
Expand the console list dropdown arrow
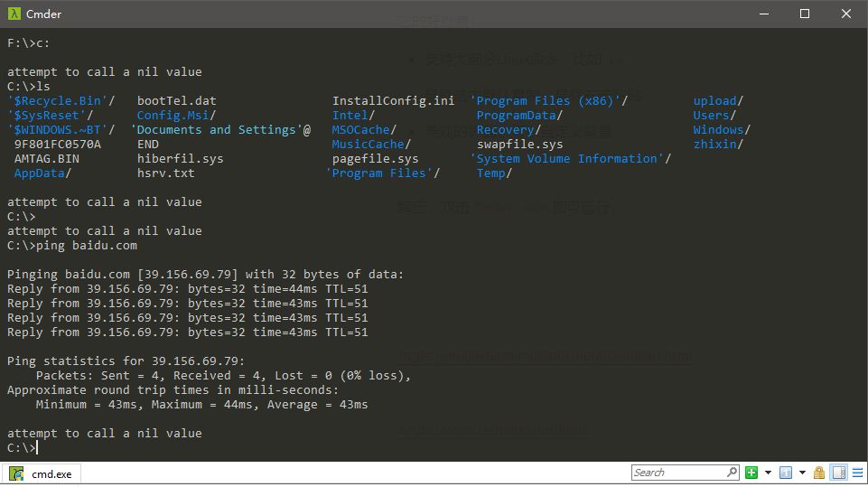coord(802,473)
